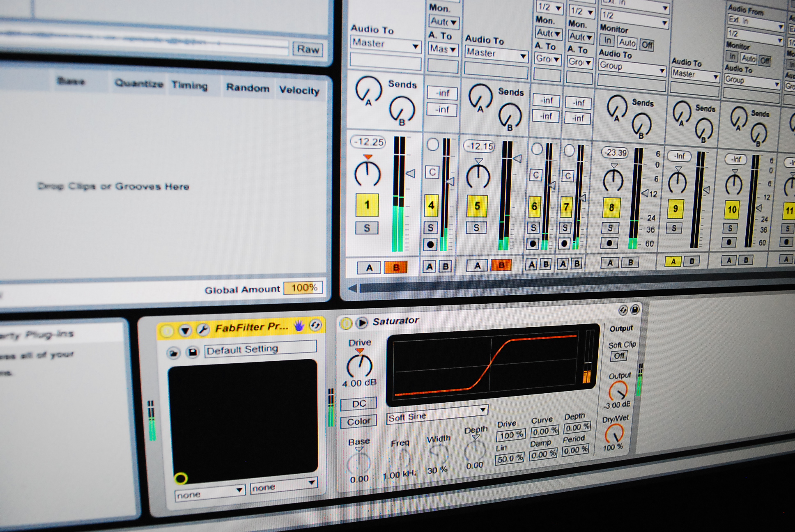Click mixer horizontal scrollbar left arrow

point(352,288)
